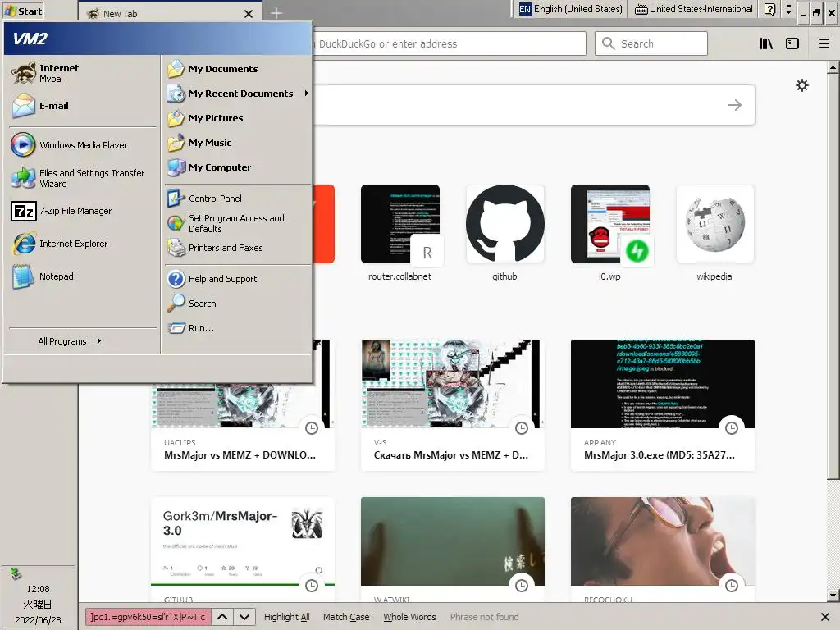This screenshot has width=840, height=630.
Task: Open language bar options arrow
Action: click(x=788, y=9)
